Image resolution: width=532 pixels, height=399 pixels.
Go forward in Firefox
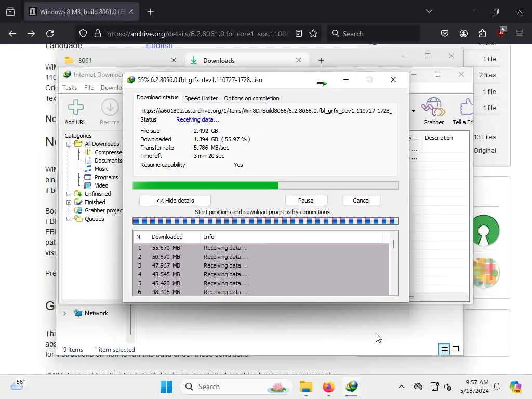click(31, 34)
